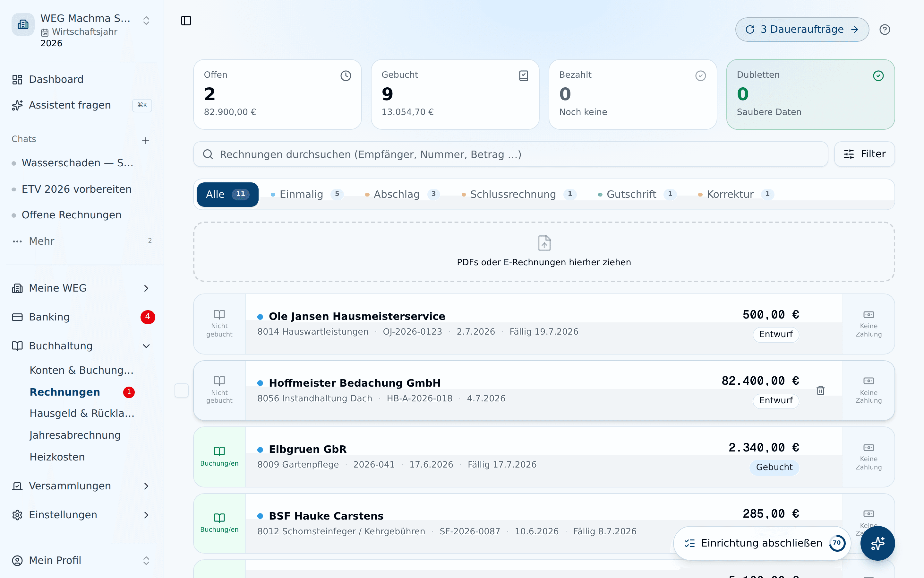
Task: Open the Offen summary card
Action: tap(277, 94)
